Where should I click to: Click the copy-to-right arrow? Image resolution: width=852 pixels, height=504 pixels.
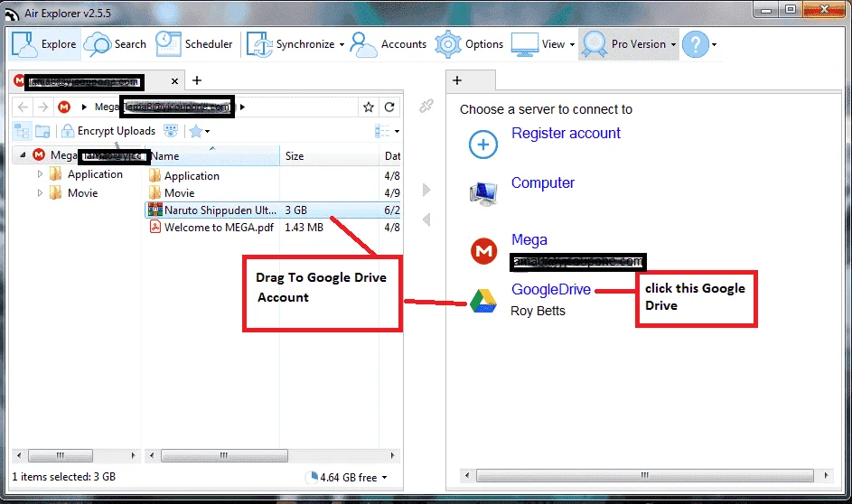426,190
